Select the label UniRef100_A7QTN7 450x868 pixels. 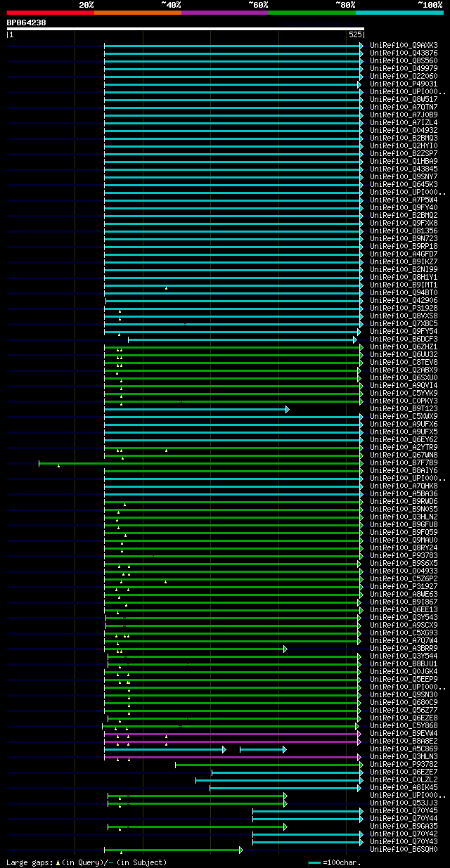pos(404,108)
